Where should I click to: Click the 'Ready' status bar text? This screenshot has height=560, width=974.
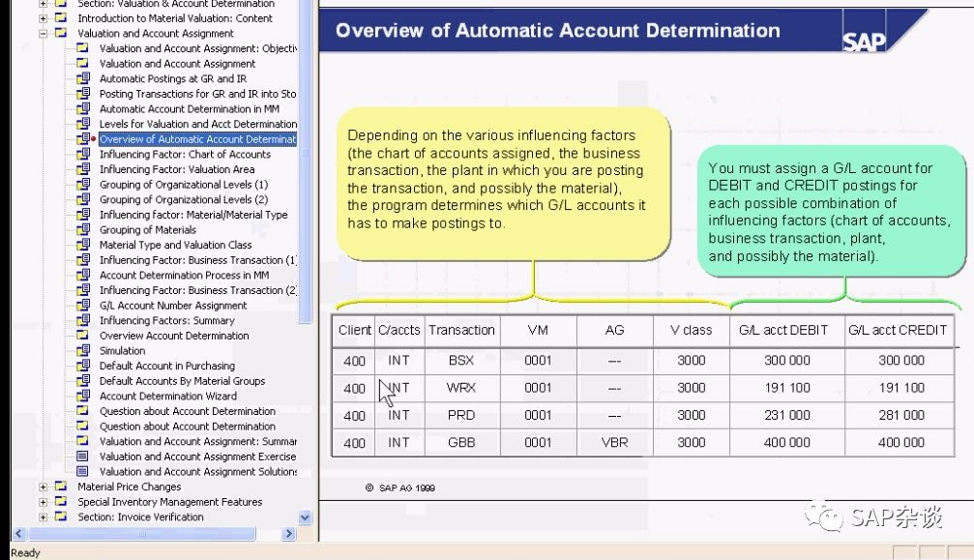coord(25,552)
